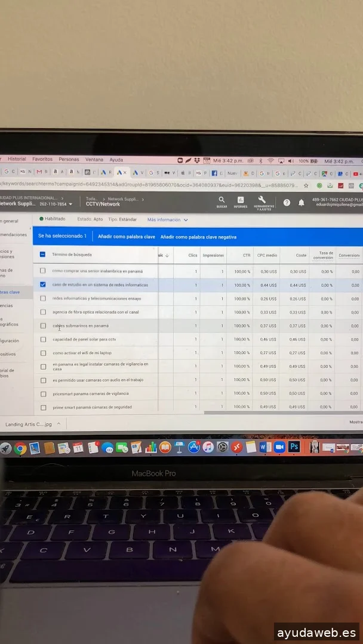Expand downloaded 'Landing Artis' file options
Viewport: 363px width, 644px height.
[x=59, y=425]
